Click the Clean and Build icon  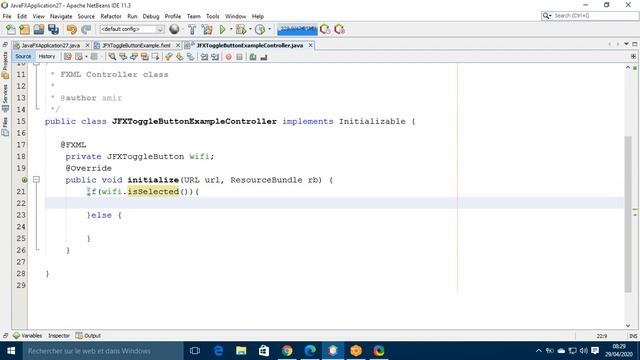click(x=207, y=29)
